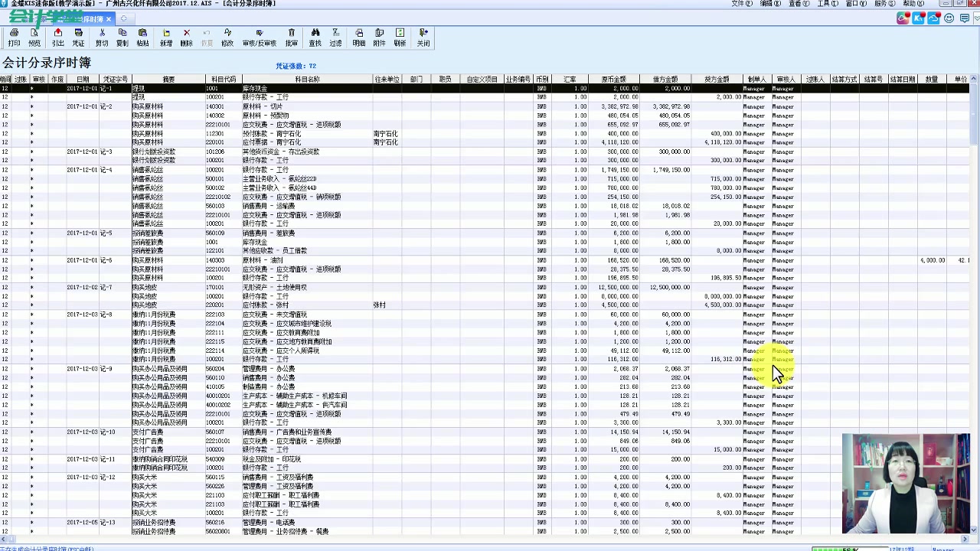Open the 查找 binoculars search tool
The width and height of the screenshot is (980, 551).
[x=315, y=37]
